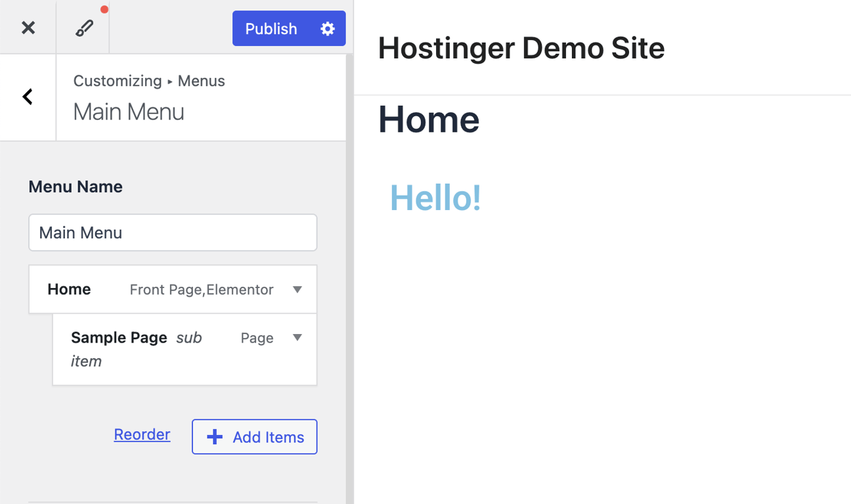Click the Home heading in the site preview
This screenshot has height=504, width=851.
[428, 119]
